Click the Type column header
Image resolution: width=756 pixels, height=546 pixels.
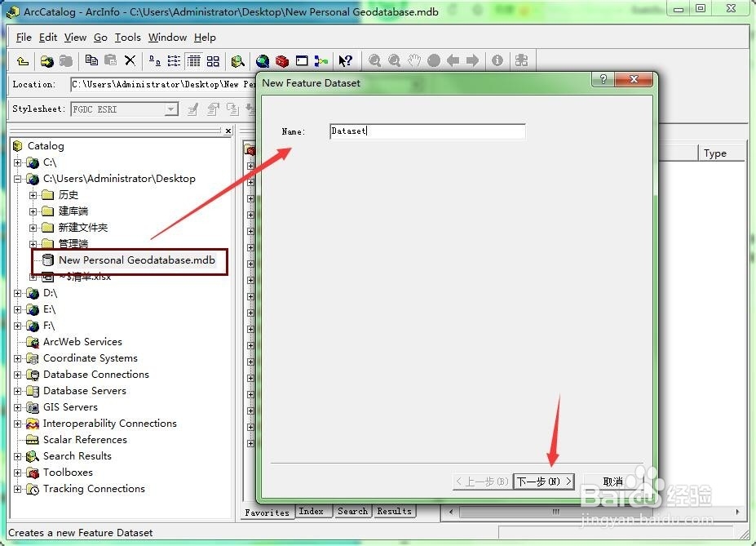click(721, 153)
